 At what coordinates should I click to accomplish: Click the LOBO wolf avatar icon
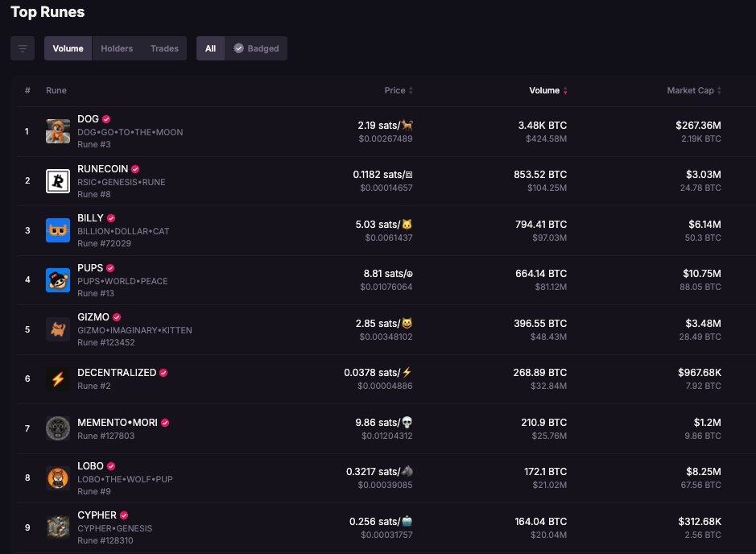(58, 478)
